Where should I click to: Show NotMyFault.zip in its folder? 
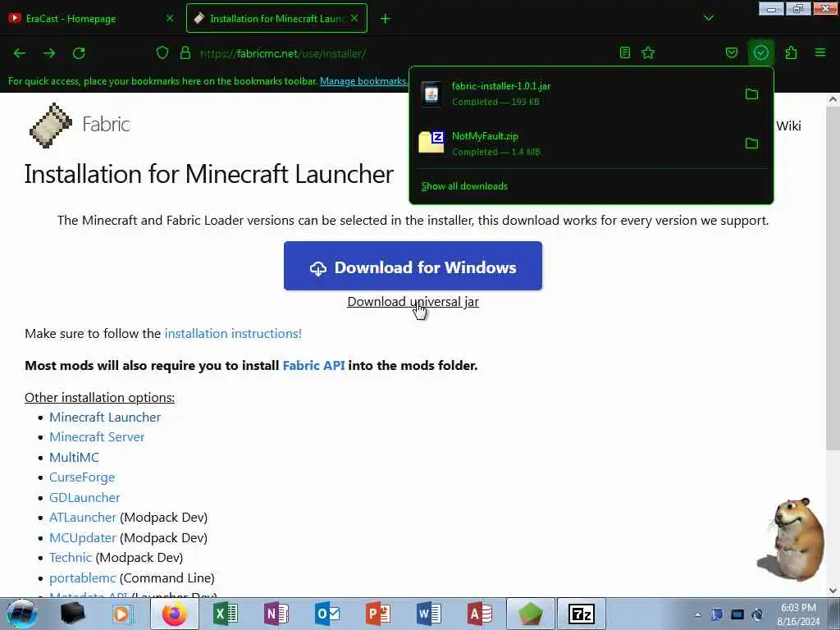click(x=751, y=144)
